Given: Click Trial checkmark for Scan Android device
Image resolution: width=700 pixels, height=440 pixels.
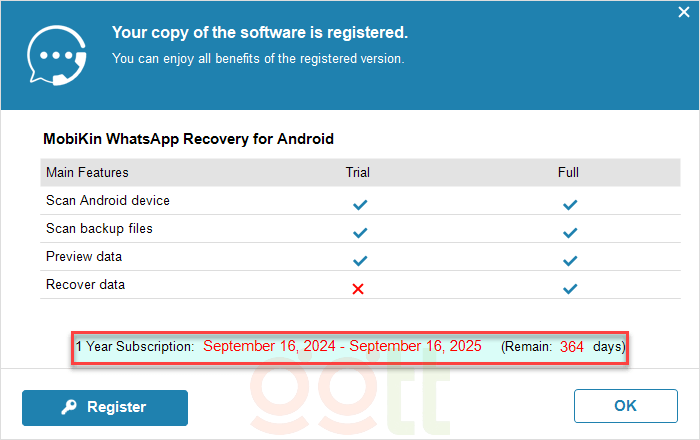Looking at the screenshot, I should (x=360, y=205).
